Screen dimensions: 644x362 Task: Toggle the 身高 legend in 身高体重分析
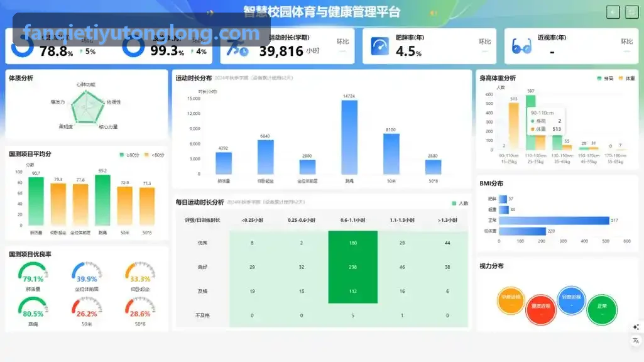coord(605,78)
